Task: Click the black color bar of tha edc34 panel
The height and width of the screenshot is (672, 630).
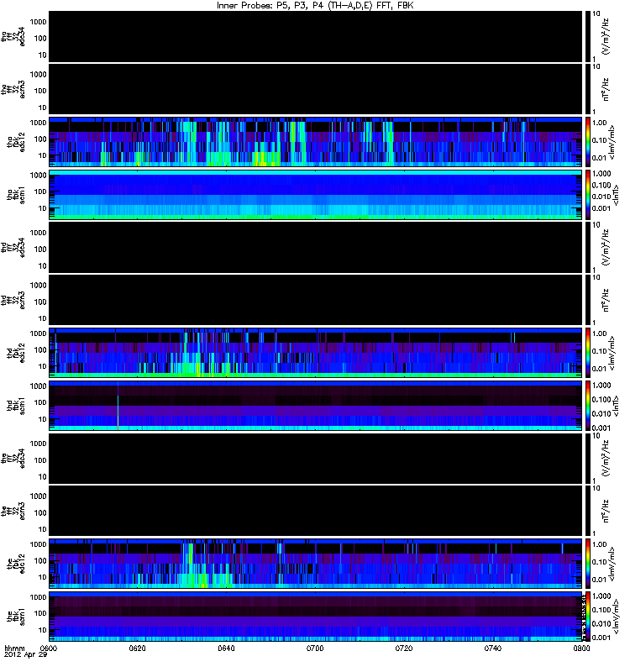Action: (587, 36)
